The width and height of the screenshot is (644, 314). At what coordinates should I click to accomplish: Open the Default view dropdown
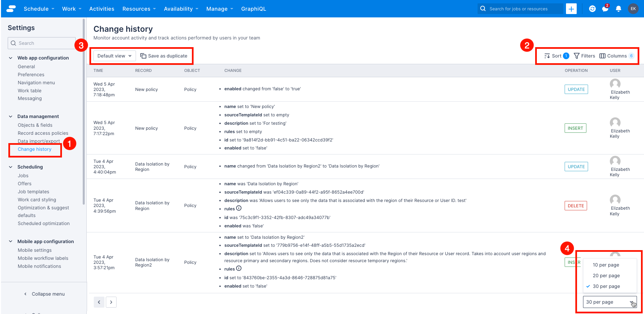coord(114,56)
